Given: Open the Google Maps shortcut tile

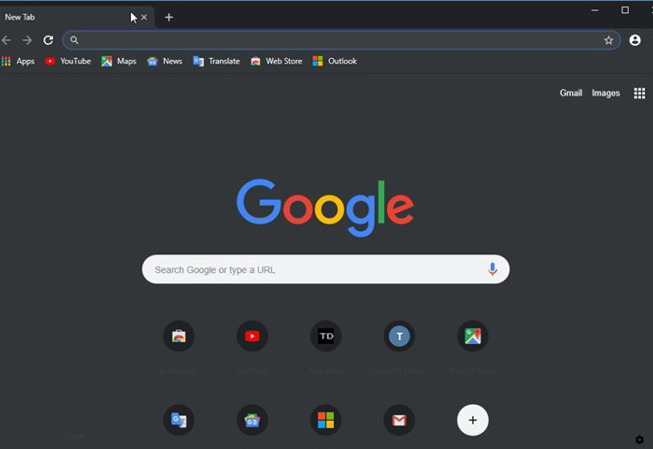Looking at the screenshot, I should pyautogui.click(x=473, y=336).
